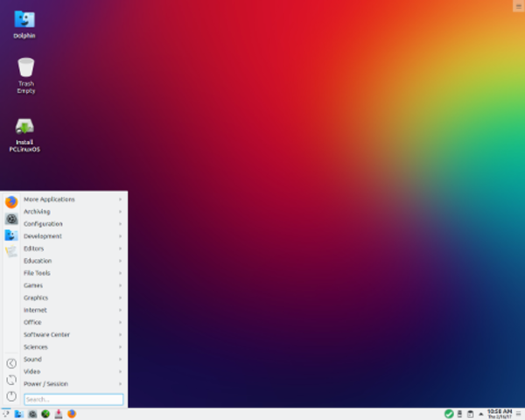The image size is (525, 420).
Task: Open the desktop toolbox at top-right corner
Action: (519, 6)
